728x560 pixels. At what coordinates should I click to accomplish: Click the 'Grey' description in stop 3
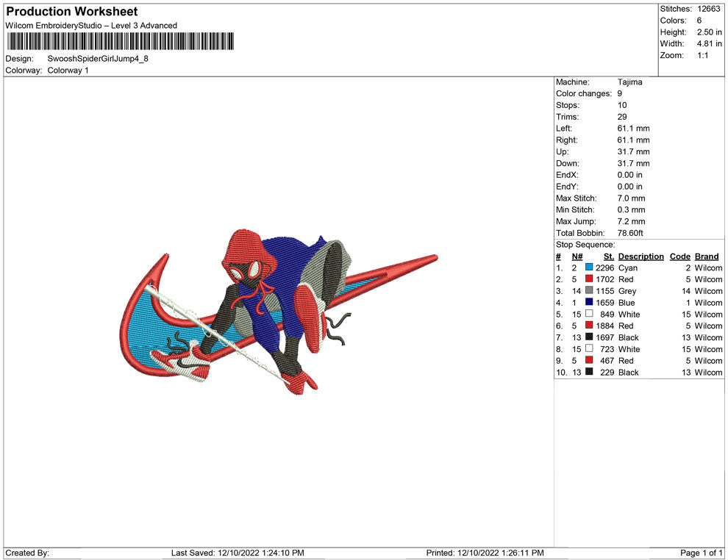coord(627,291)
